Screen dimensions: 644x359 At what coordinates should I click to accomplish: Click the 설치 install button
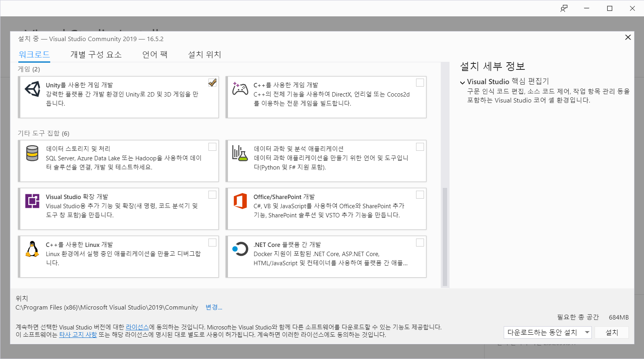click(x=612, y=332)
